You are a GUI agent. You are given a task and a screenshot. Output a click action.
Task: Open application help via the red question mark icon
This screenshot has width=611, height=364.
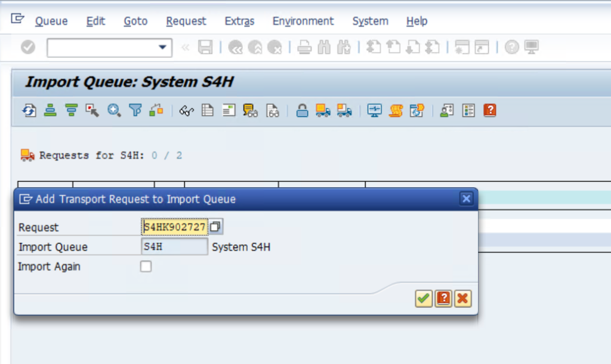(x=489, y=110)
